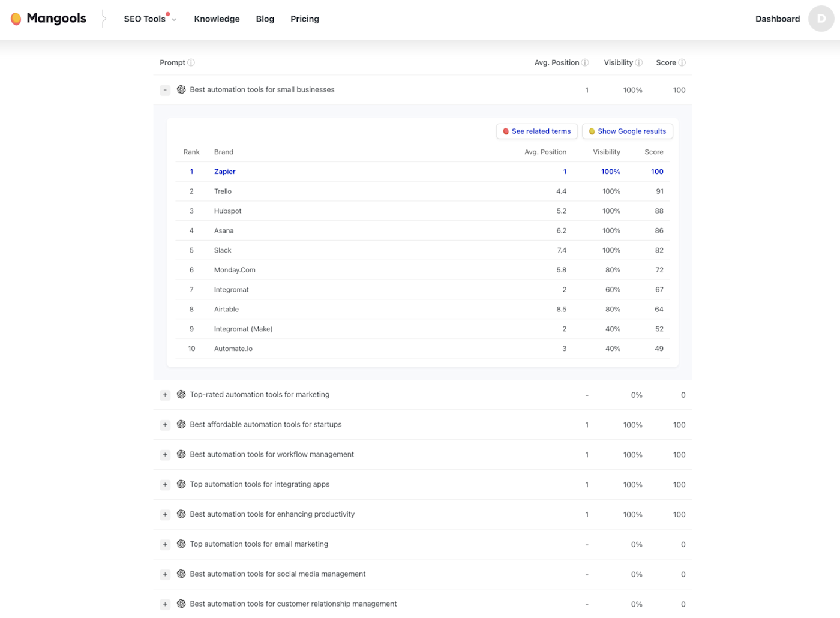The height and width of the screenshot is (618, 840).
Task: Click the See related terms button
Action: 537,131
